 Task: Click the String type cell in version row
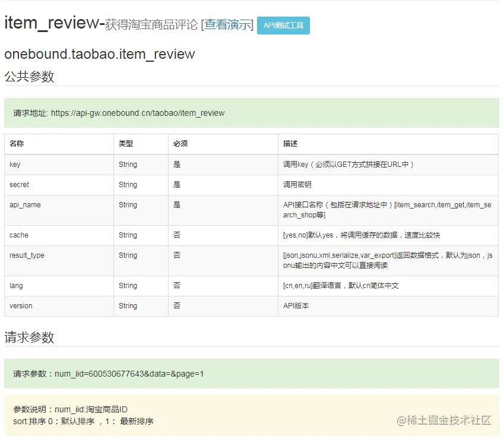click(x=141, y=306)
